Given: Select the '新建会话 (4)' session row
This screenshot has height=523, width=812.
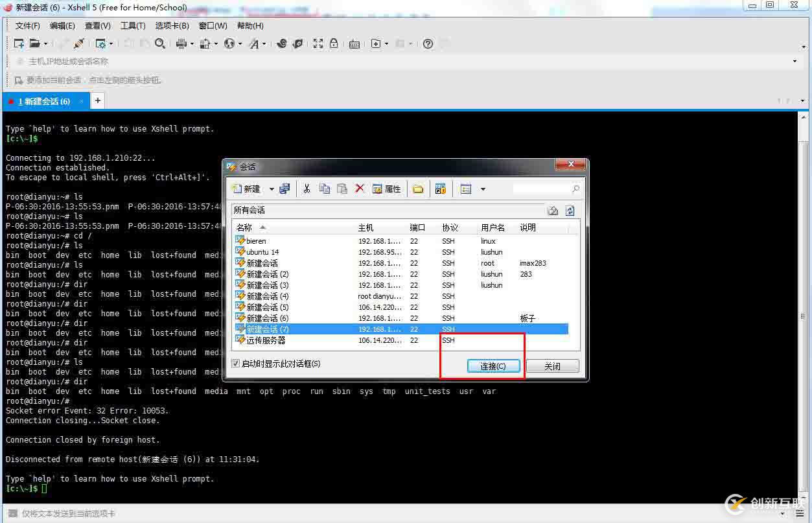Looking at the screenshot, I should click(x=400, y=296).
